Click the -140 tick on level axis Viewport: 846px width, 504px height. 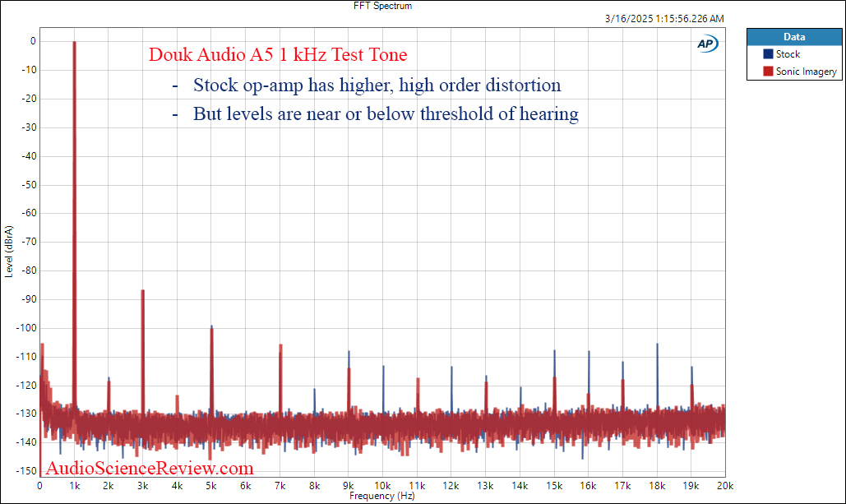(27, 442)
